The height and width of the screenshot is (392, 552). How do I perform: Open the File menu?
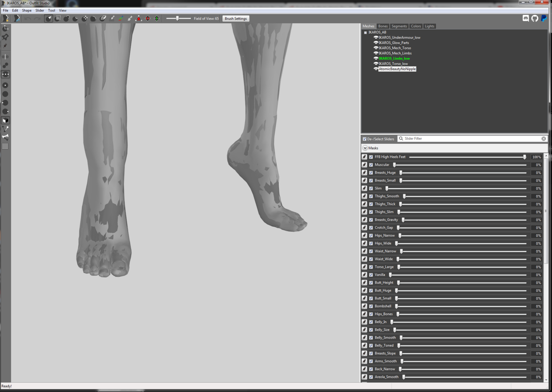tap(5, 11)
